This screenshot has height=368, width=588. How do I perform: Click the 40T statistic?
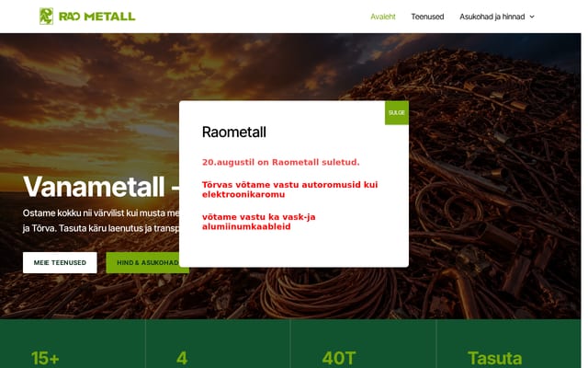click(339, 358)
